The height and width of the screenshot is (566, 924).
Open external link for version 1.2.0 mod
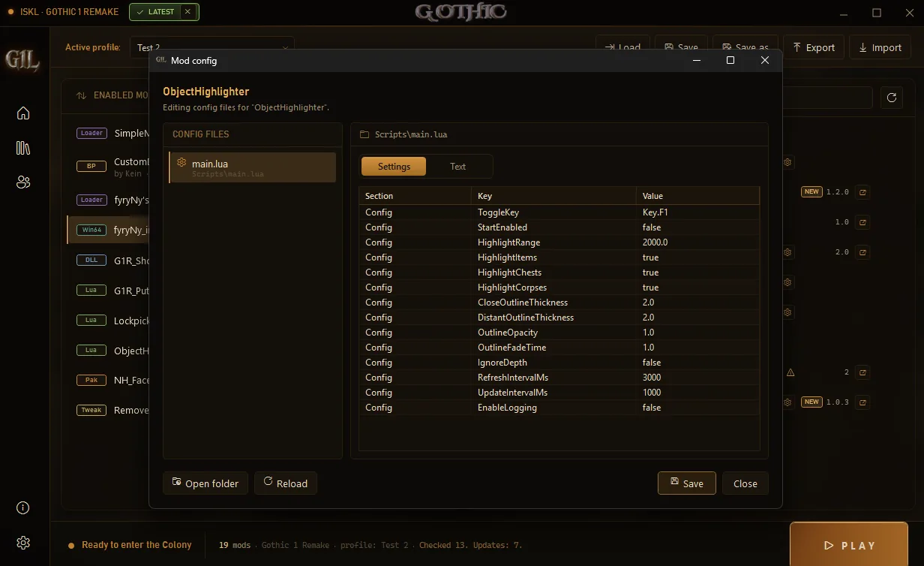863,192
